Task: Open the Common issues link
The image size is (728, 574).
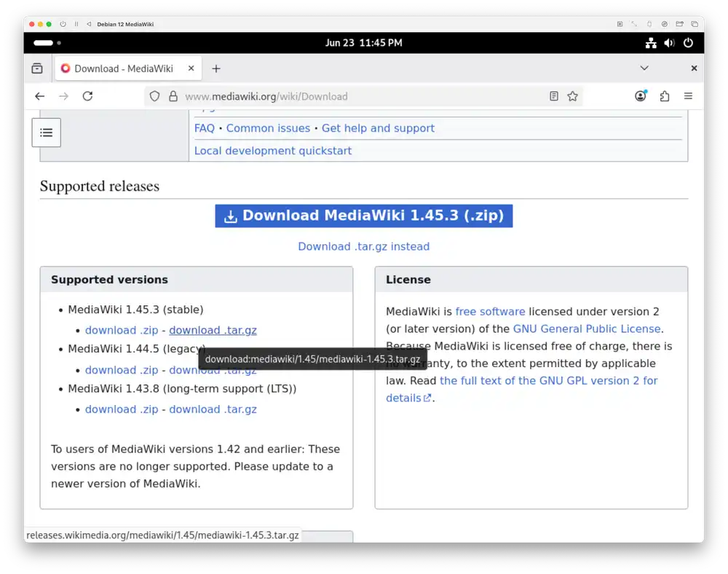Action: (x=268, y=128)
